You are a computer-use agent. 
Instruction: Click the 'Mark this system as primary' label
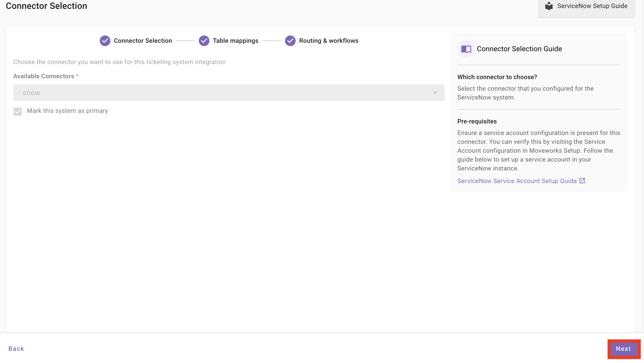[67, 111]
